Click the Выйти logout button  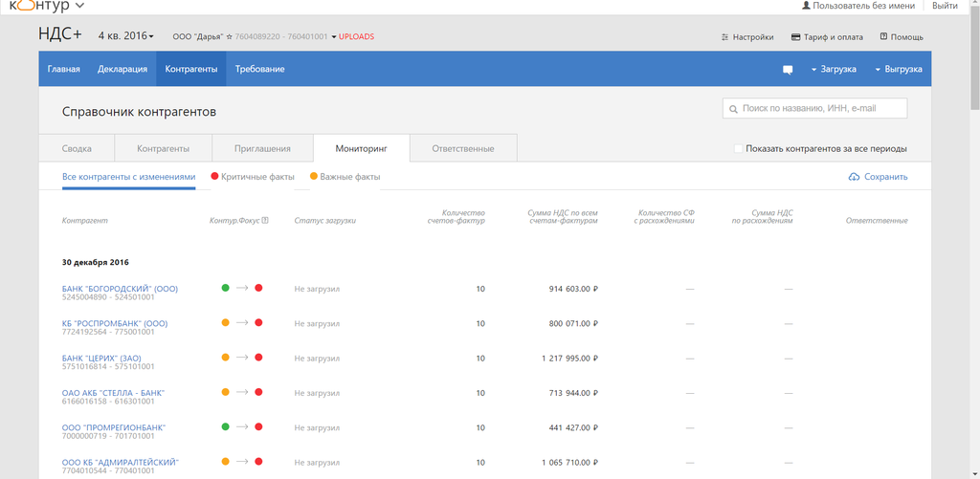click(945, 6)
